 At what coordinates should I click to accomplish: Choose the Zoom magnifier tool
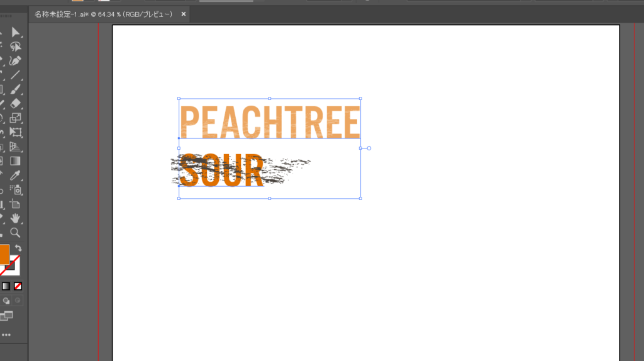point(15,233)
